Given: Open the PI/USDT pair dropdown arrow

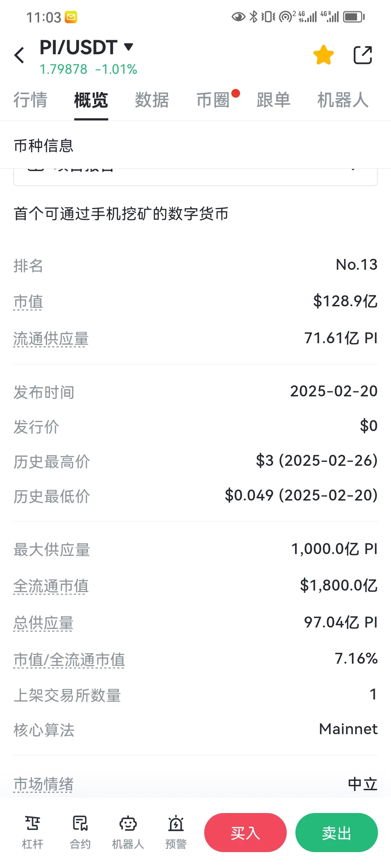Looking at the screenshot, I should coord(129,47).
